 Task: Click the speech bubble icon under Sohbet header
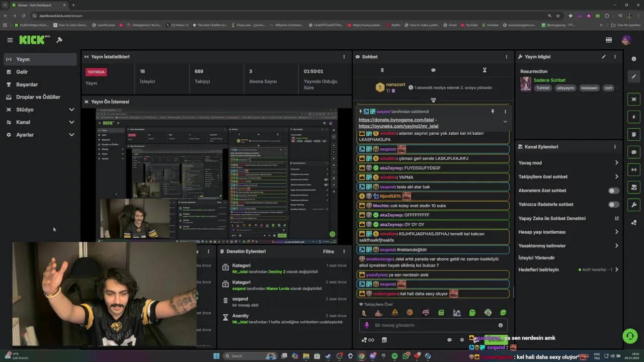(x=433, y=70)
